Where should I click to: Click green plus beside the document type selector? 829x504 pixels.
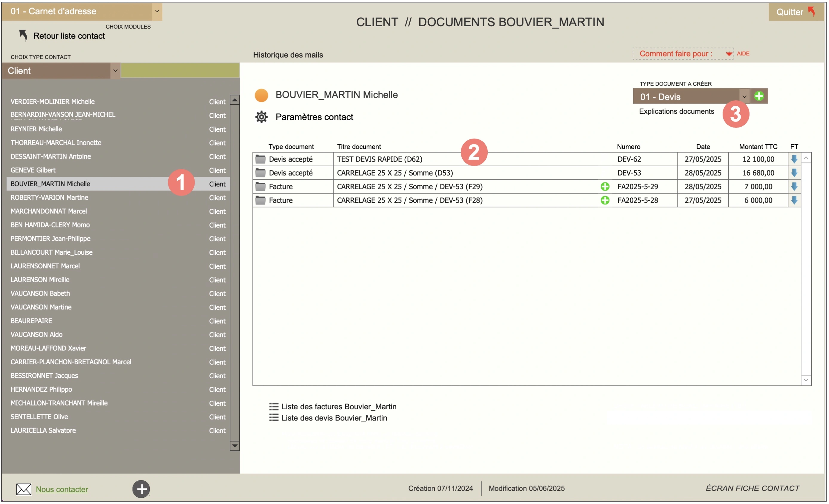(x=759, y=96)
